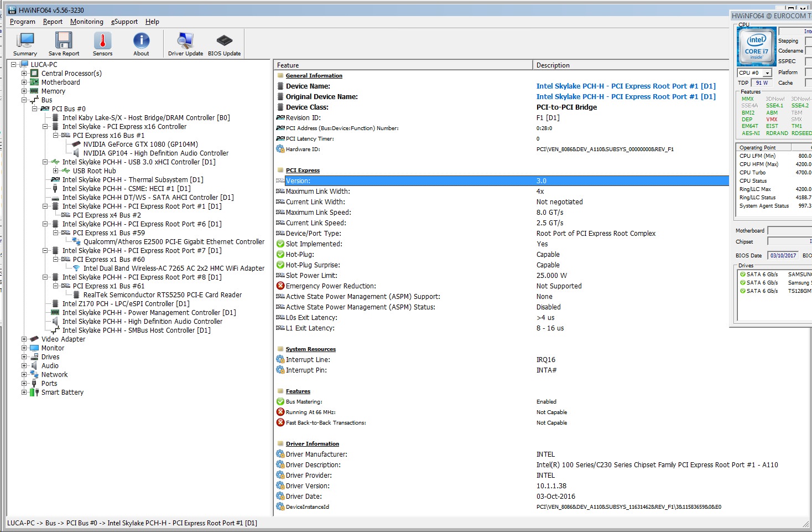Open the Monitoring menu

pos(87,22)
